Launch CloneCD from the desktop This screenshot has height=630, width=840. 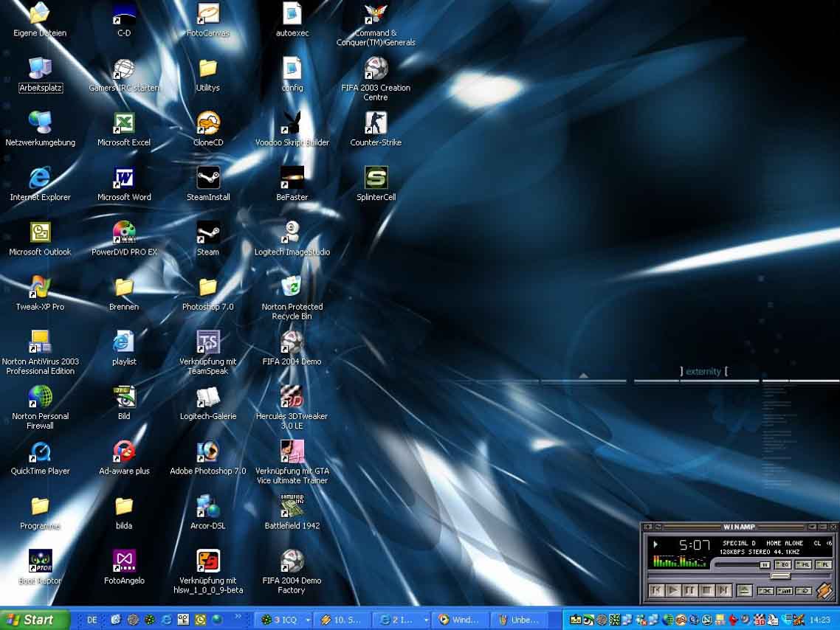(x=208, y=129)
